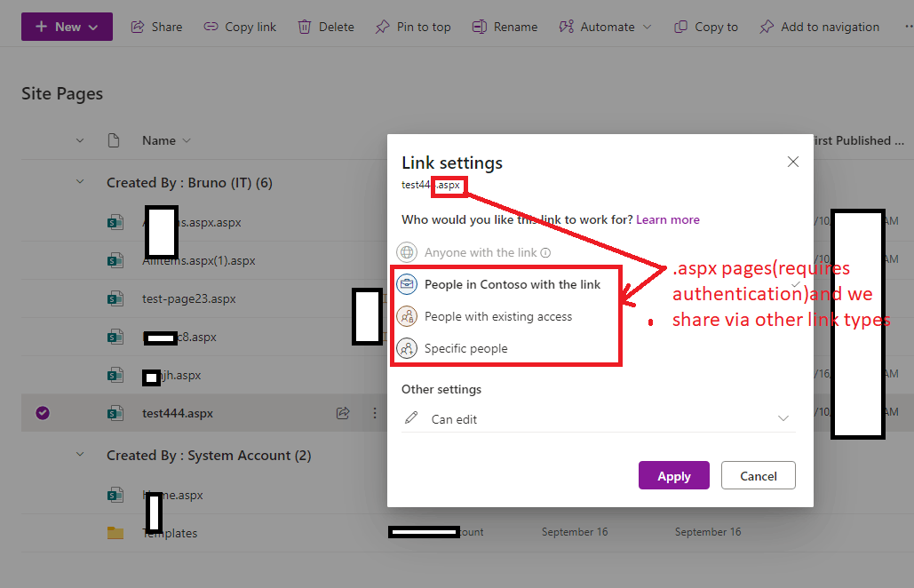Screen dimensions: 914x588
Task: Select Anyone with the link option
Action: click(480, 252)
